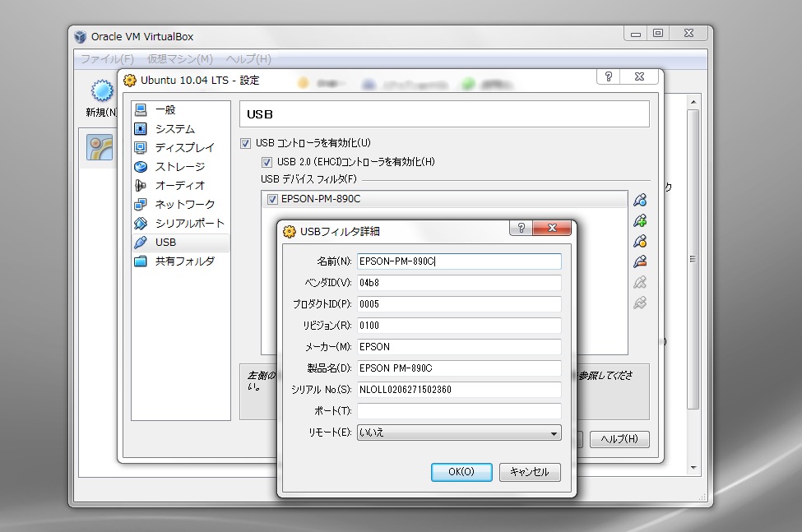This screenshot has width=802, height=532.
Task: Click the empty ポート(T) field
Action: point(459,411)
